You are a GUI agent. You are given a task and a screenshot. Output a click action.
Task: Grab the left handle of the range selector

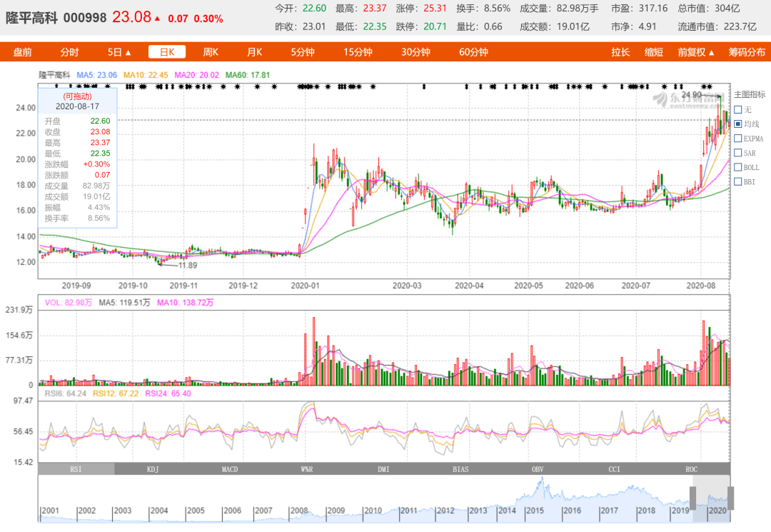692,498
